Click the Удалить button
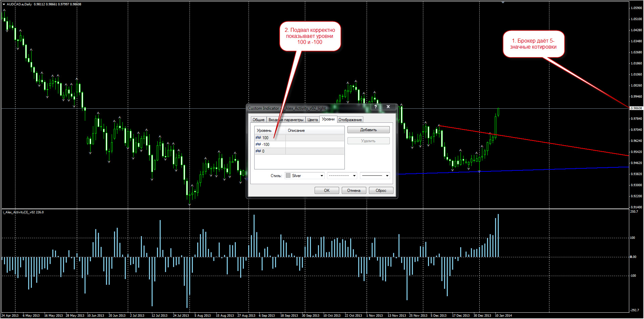Image resolution: width=644 pixels, height=319 pixels. pos(368,141)
